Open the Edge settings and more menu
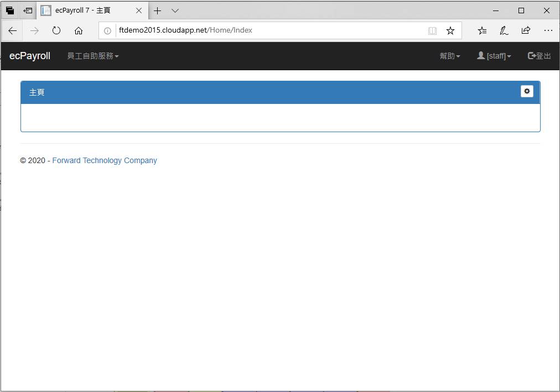 pos(548,31)
